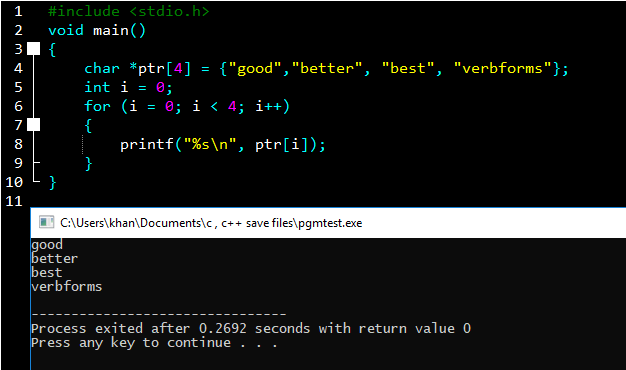This screenshot has width=626, height=370.
Task: Click the pgmtest.exe console title text
Action: click(x=211, y=223)
